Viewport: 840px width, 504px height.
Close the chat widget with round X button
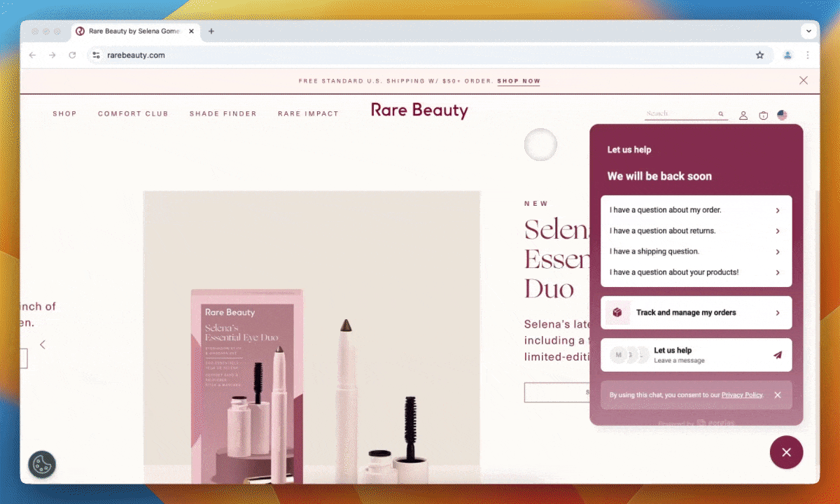(786, 452)
